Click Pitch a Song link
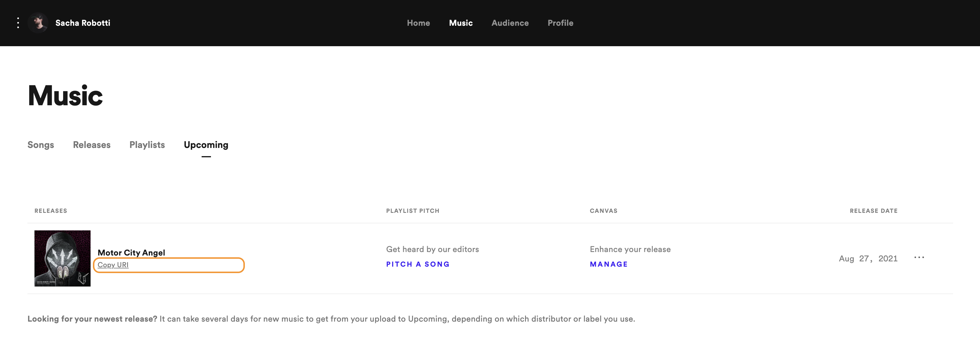The width and height of the screenshot is (980, 345). pos(418,264)
